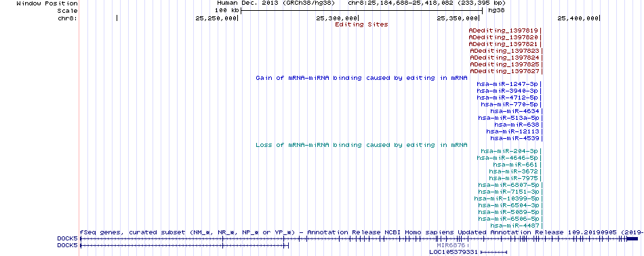Click the Human Dec. 2013 (GRCh38/hg38) assembly text

[x=276, y=3]
